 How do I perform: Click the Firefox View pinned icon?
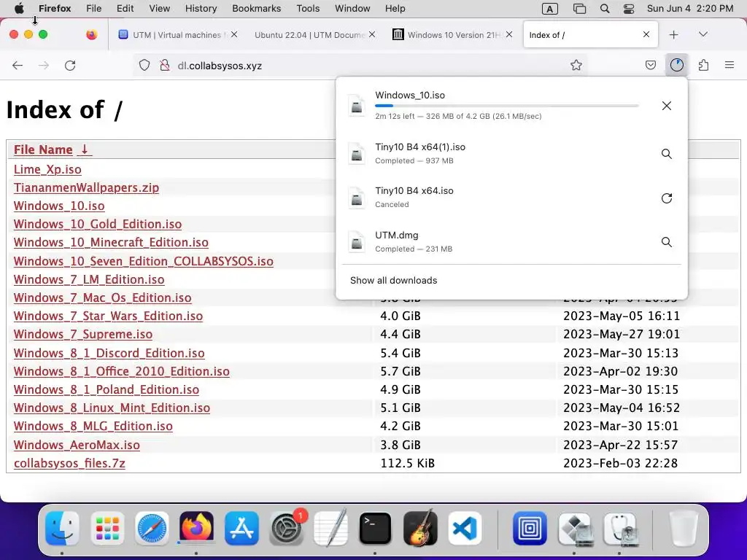pyautogui.click(x=91, y=35)
